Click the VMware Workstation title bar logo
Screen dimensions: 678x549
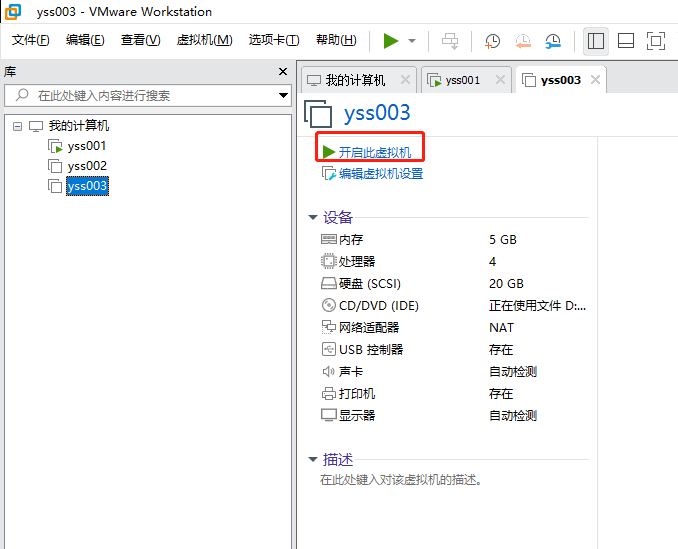pos(13,12)
